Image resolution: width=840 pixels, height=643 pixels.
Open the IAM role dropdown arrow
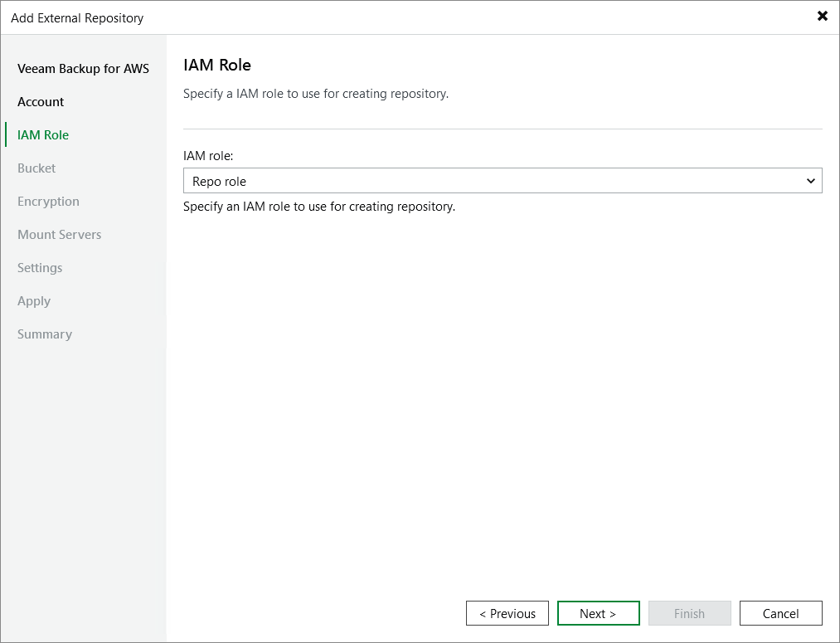[x=810, y=181]
